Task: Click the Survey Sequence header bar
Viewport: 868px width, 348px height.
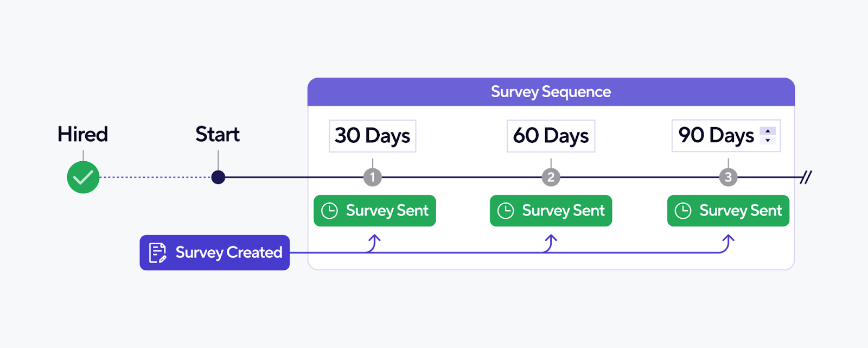Action: 551,92
